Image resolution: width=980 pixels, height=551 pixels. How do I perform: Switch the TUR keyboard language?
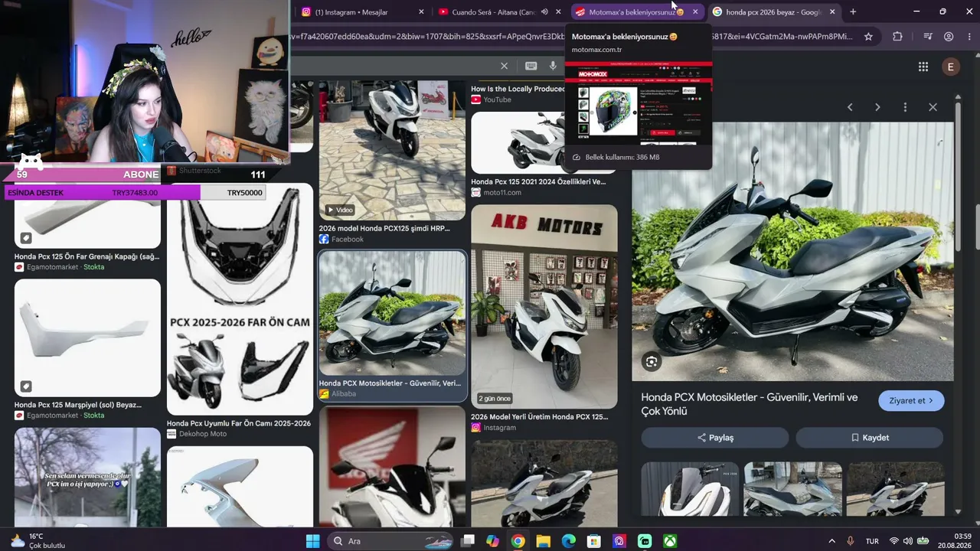tap(872, 541)
